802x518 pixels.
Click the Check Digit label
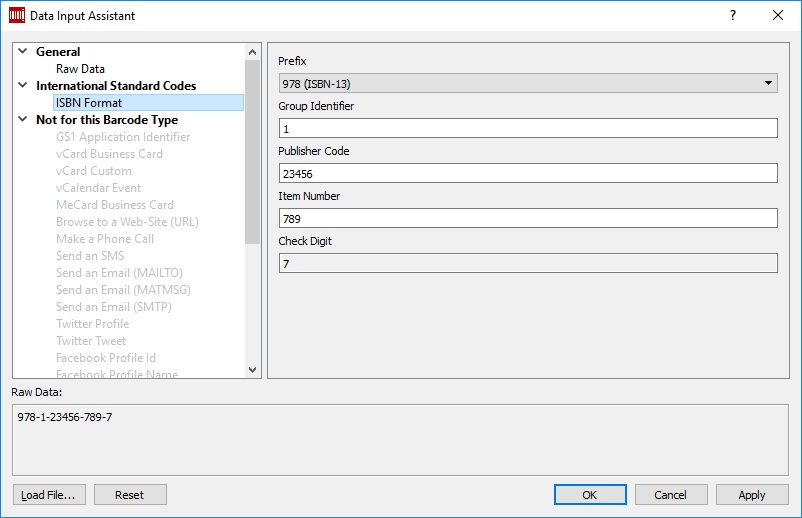pyautogui.click(x=305, y=241)
